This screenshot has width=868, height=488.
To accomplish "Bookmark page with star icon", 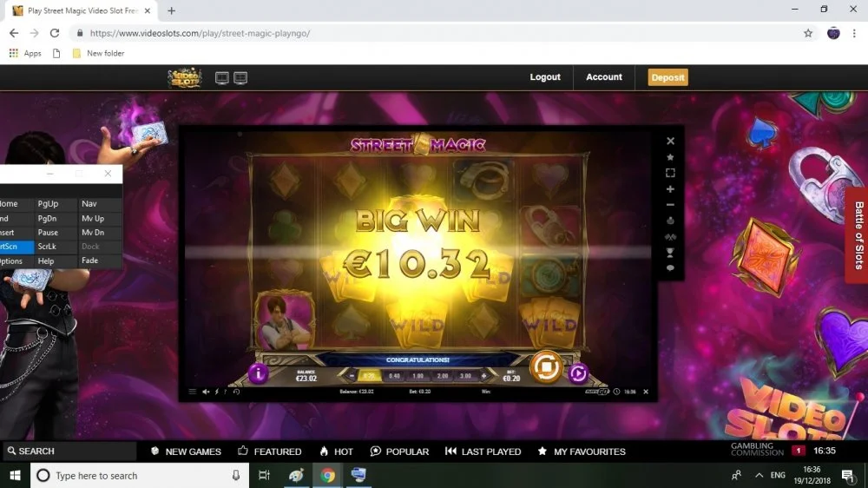I will pyautogui.click(x=808, y=33).
